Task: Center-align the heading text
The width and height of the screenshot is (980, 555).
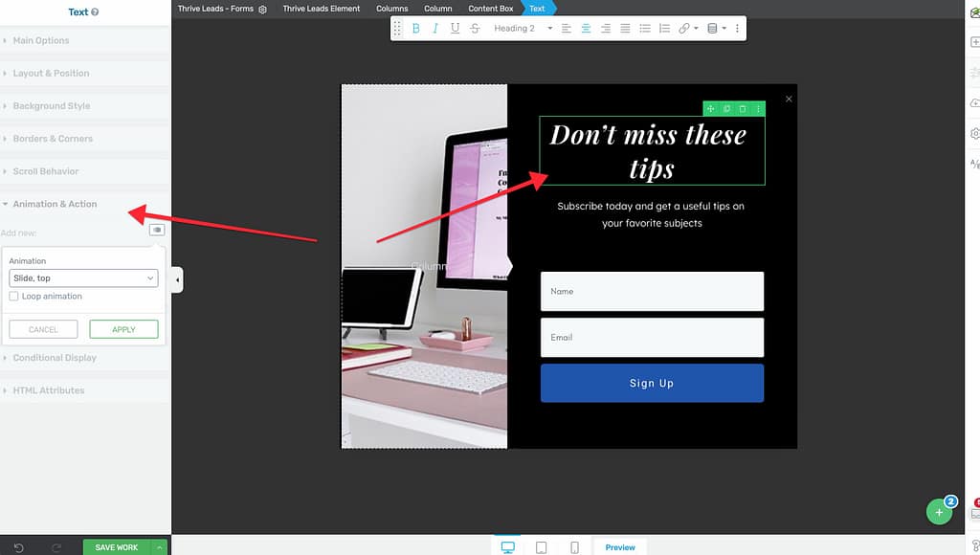Action: pos(586,29)
